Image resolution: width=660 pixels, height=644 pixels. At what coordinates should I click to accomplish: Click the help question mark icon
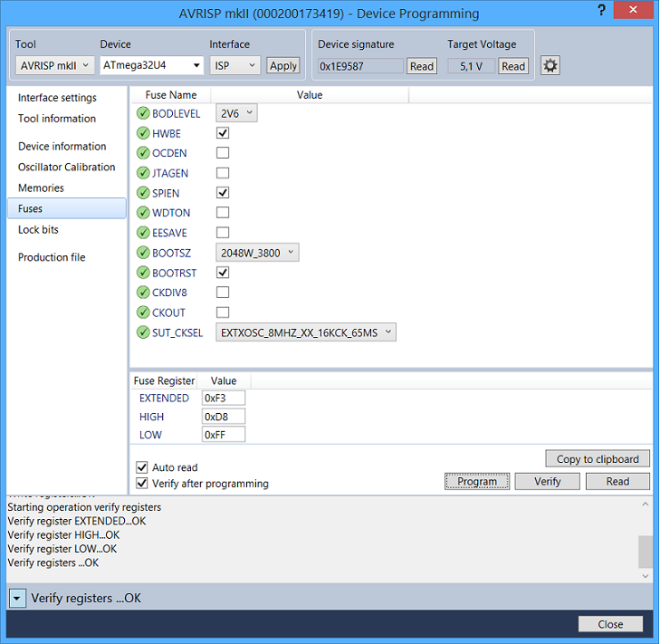(602, 10)
